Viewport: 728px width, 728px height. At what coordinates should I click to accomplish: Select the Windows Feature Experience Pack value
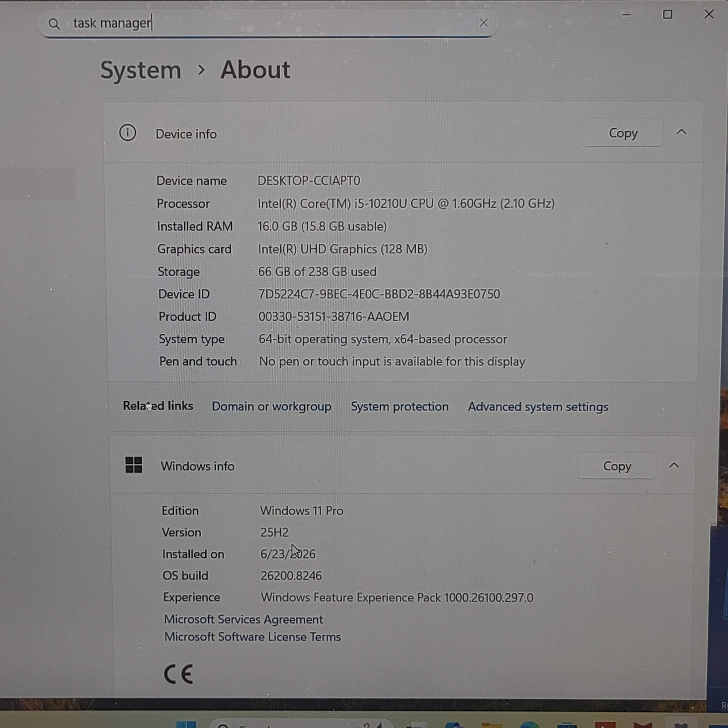click(397, 597)
